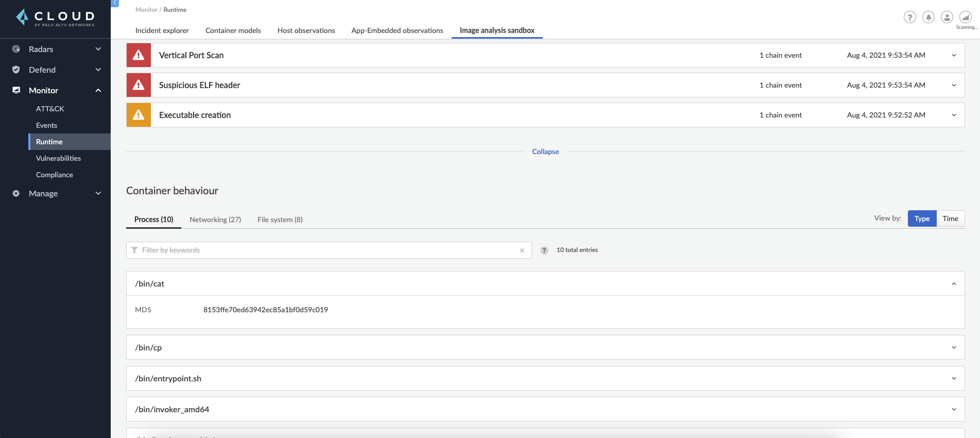Click the Collapse link
The image size is (980, 438).
545,151
